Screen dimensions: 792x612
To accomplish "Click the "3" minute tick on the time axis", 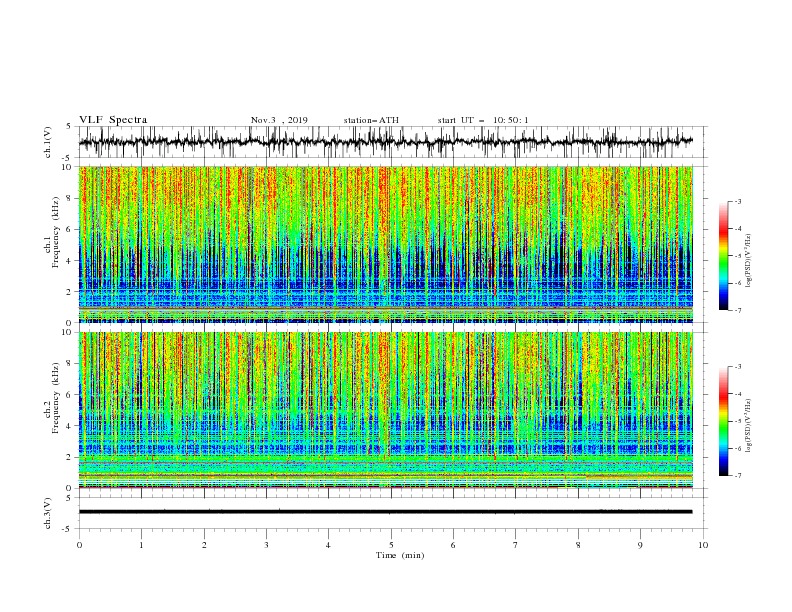I will pos(266,545).
